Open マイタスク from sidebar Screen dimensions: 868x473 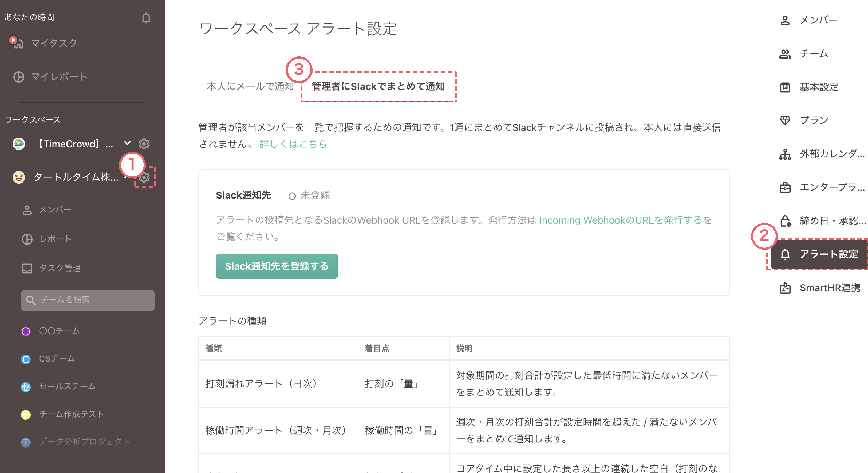54,43
